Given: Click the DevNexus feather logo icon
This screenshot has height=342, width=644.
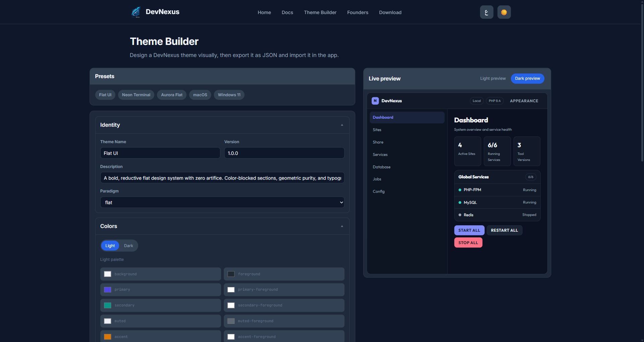Looking at the screenshot, I should 136,12.
